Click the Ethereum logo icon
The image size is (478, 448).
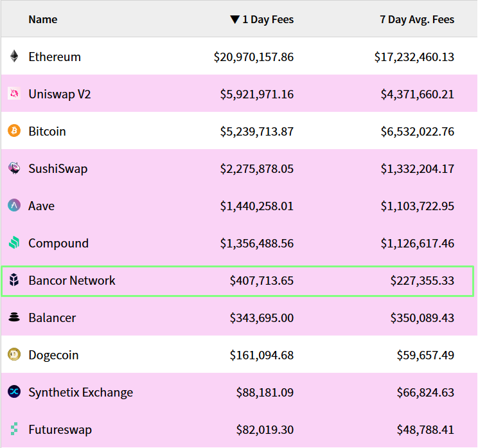coord(14,57)
